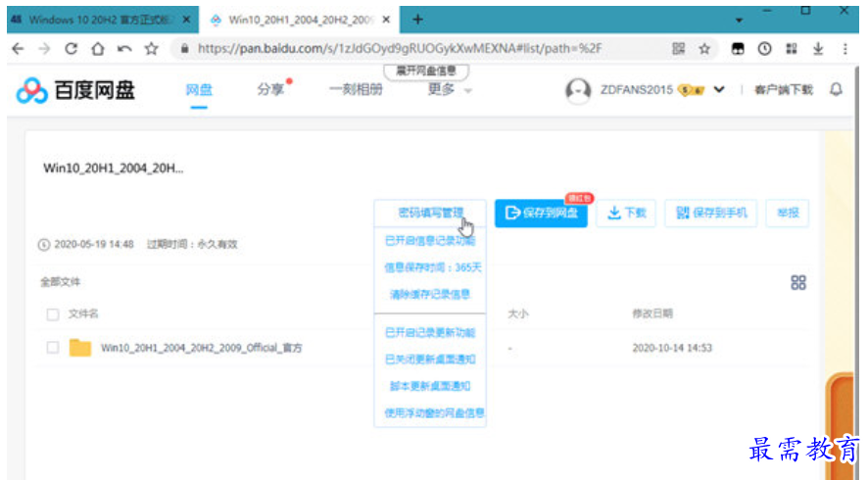
Task: Close the Win10_20H1_2004 browser tab
Action: click(x=386, y=20)
